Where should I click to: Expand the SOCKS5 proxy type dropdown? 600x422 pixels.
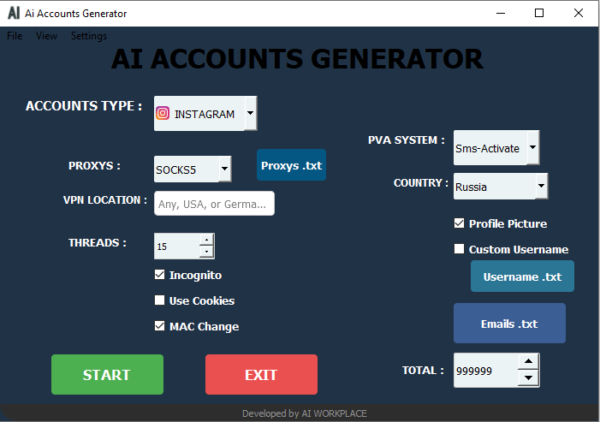pos(225,169)
